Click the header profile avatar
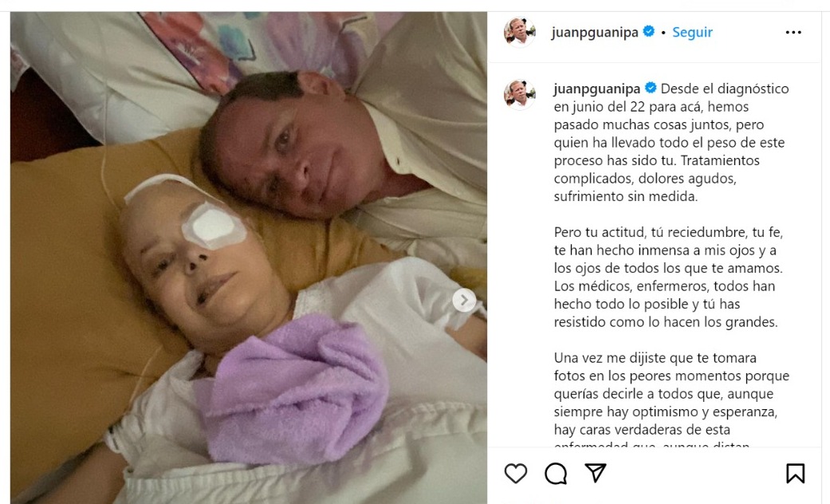Image resolution: width=830 pixels, height=504 pixels. click(x=519, y=32)
